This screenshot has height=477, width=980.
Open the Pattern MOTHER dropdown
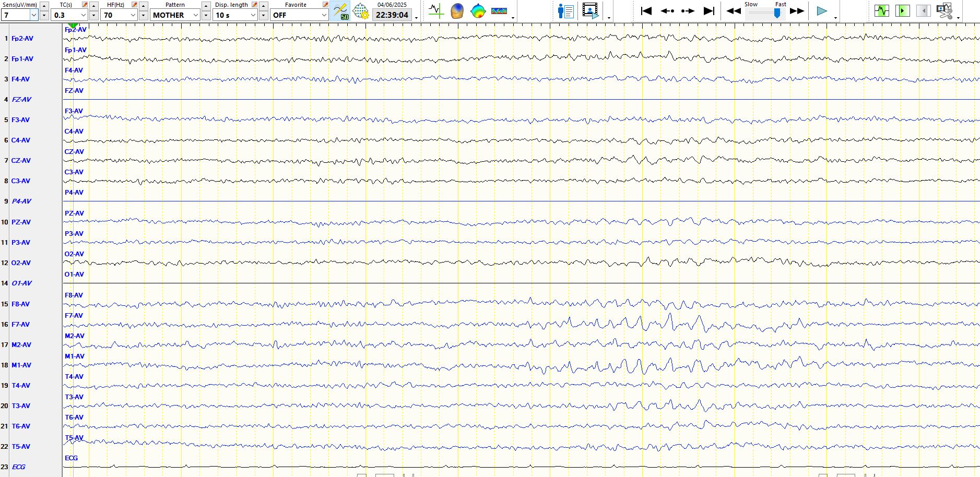(196, 15)
